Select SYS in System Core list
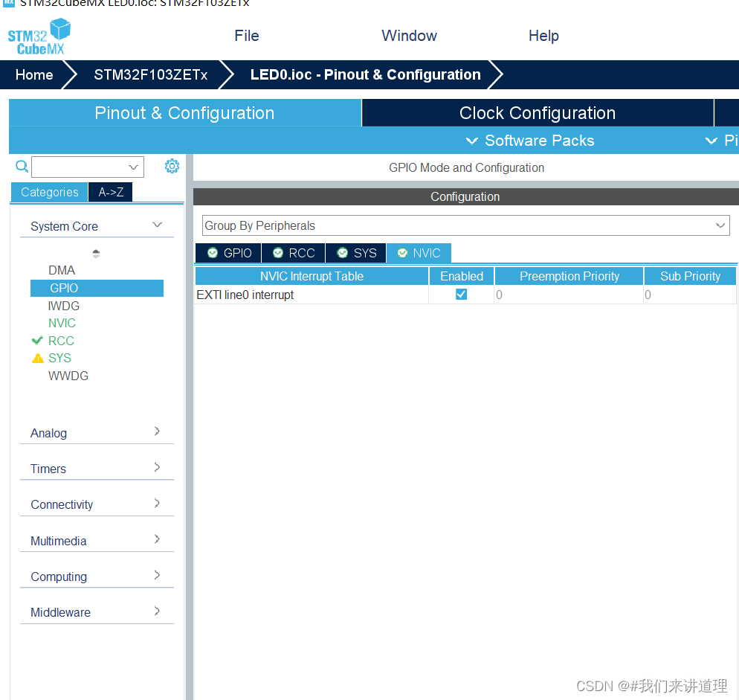 (59, 358)
